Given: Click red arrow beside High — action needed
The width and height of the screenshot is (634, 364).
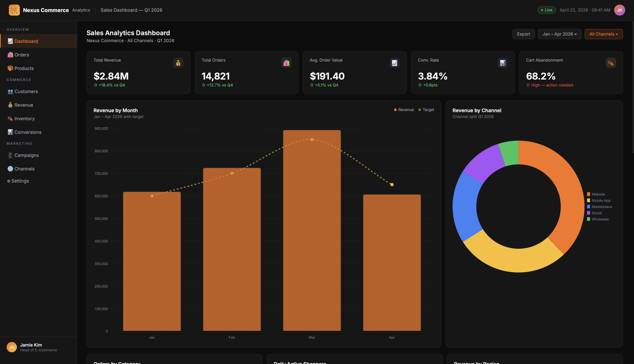Looking at the screenshot, I should click(528, 85).
